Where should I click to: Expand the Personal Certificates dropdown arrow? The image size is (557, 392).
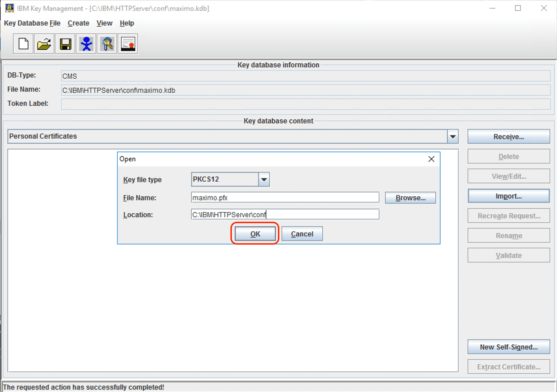453,136
